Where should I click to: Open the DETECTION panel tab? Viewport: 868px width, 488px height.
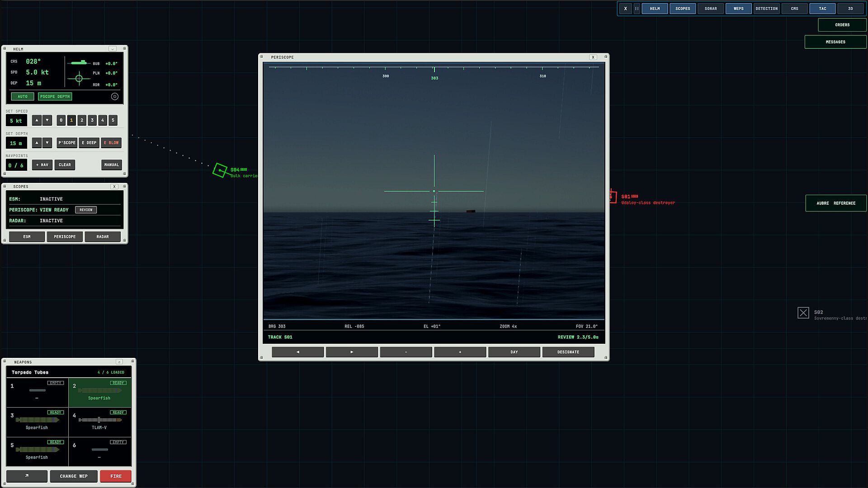coord(767,9)
